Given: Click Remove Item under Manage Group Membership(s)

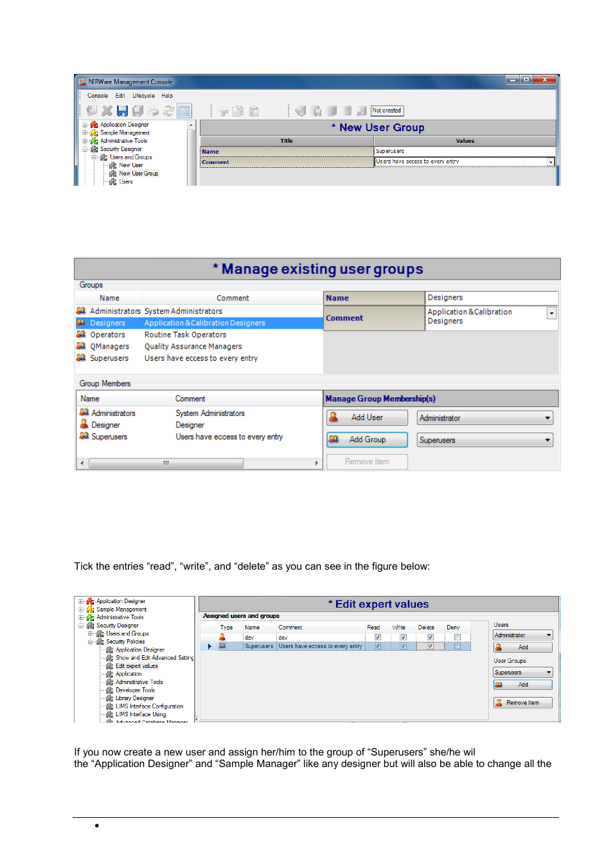Looking at the screenshot, I should (x=368, y=462).
